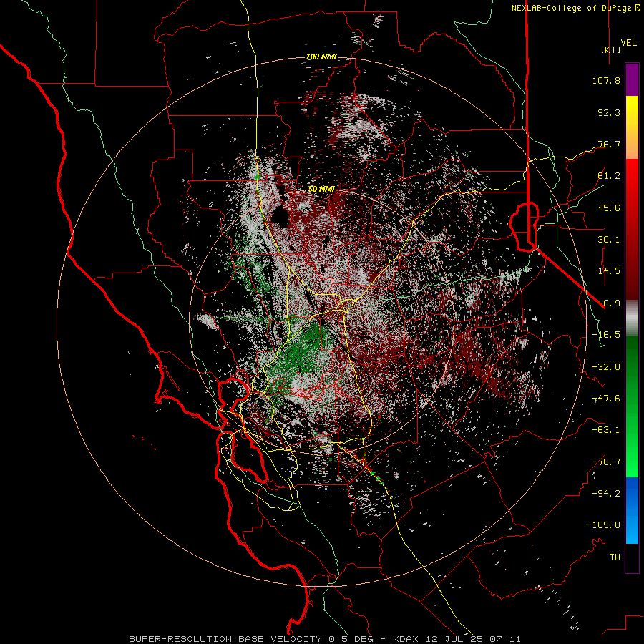
Task: Click the 61.2 velocity legend value
Action: (x=609, y=176)
